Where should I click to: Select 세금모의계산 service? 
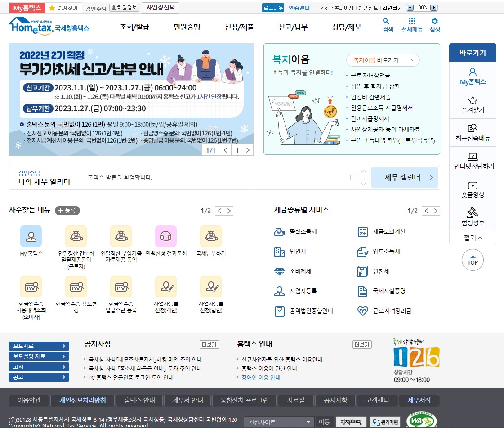click(381, 232)
